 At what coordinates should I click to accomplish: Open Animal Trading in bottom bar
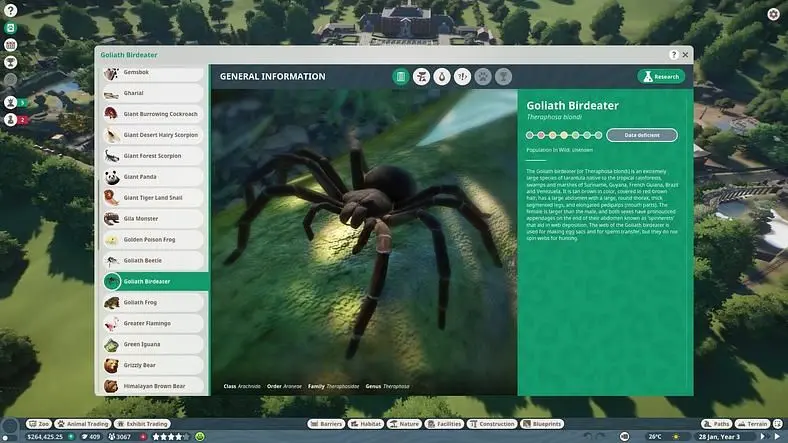click(82, 424)
